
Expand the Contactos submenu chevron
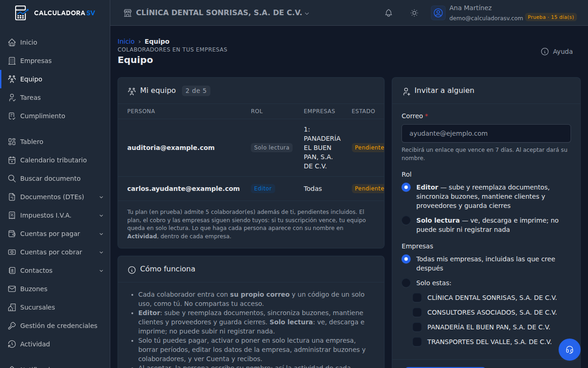(102, 270)
